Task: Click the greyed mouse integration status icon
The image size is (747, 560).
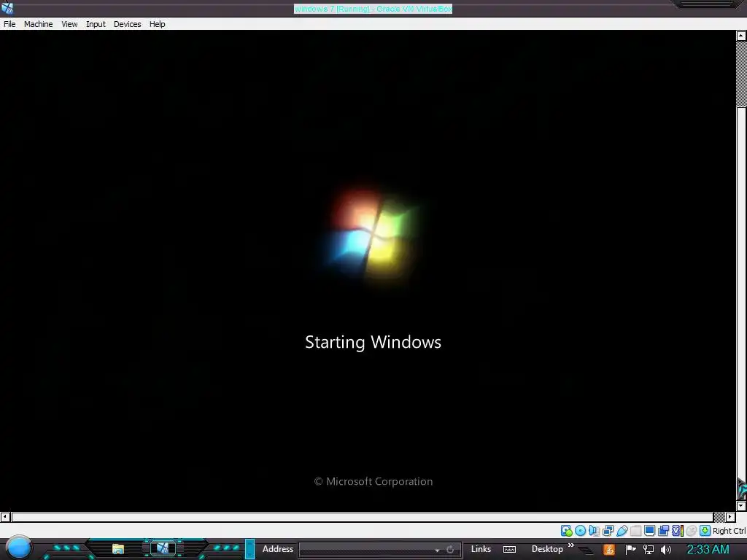Action: coord(692,531)
